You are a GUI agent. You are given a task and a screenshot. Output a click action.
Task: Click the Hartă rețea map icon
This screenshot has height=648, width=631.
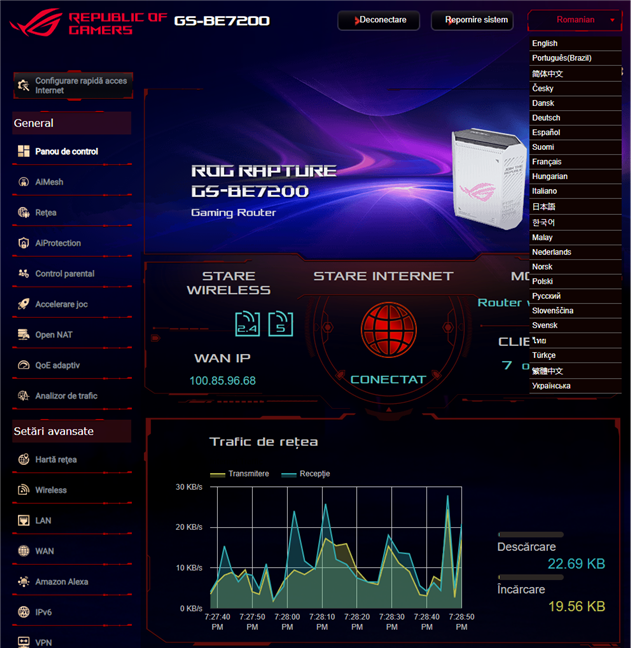[24, 460]
